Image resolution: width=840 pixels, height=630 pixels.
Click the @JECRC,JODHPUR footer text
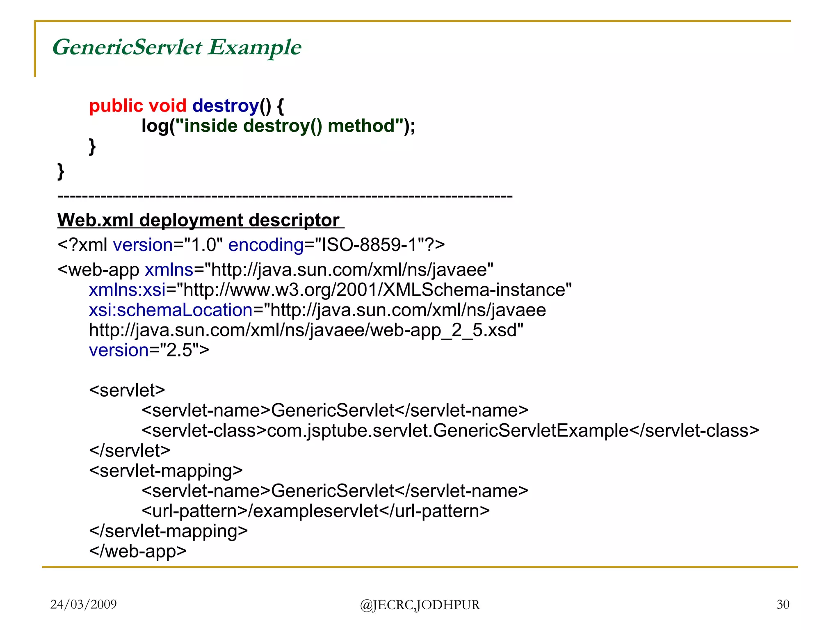coord(420,605)
